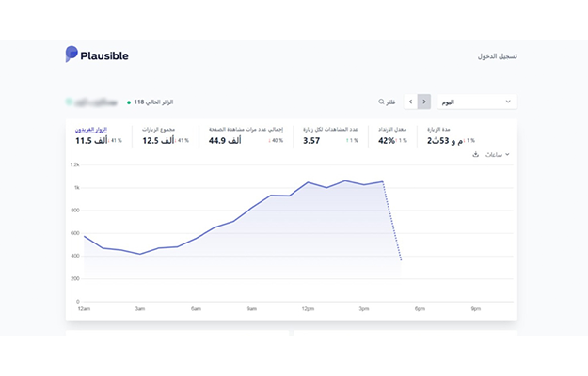This screenshot has width=588, height=376.
Task: Go to next period arrow
Action: pos(424,102)
